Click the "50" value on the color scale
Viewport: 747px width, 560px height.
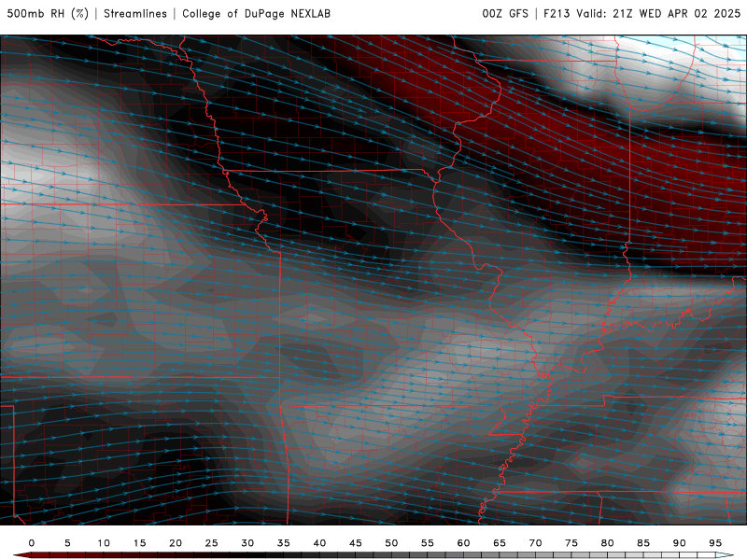click(x=391, y=543)
